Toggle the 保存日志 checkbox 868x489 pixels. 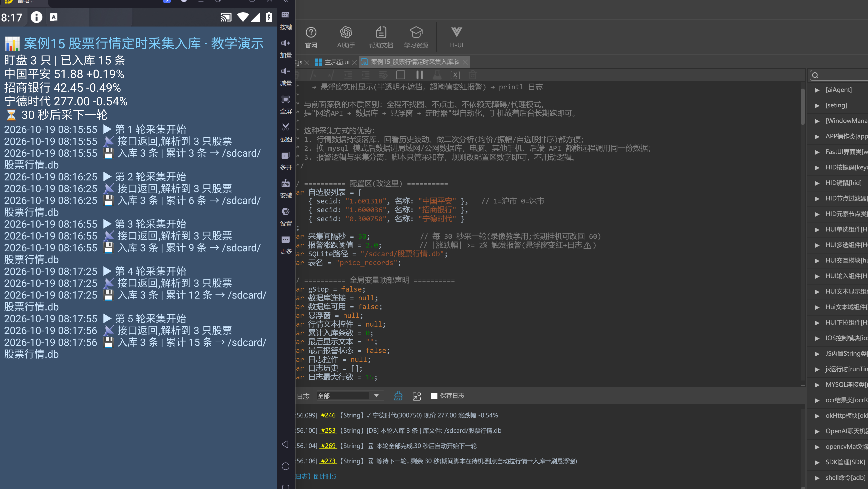[x=434, y=396]
